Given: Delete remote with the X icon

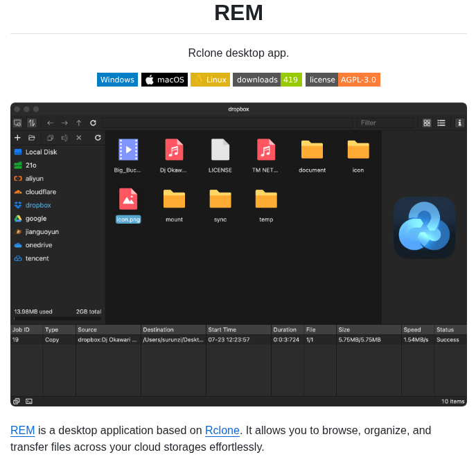Looking at the screenshot, I should click(79, 138).
